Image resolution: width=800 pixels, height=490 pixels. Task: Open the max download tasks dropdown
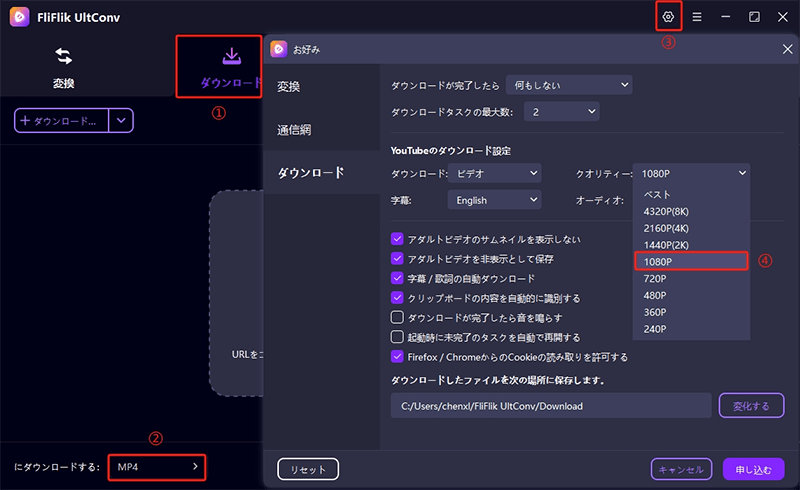561,112
